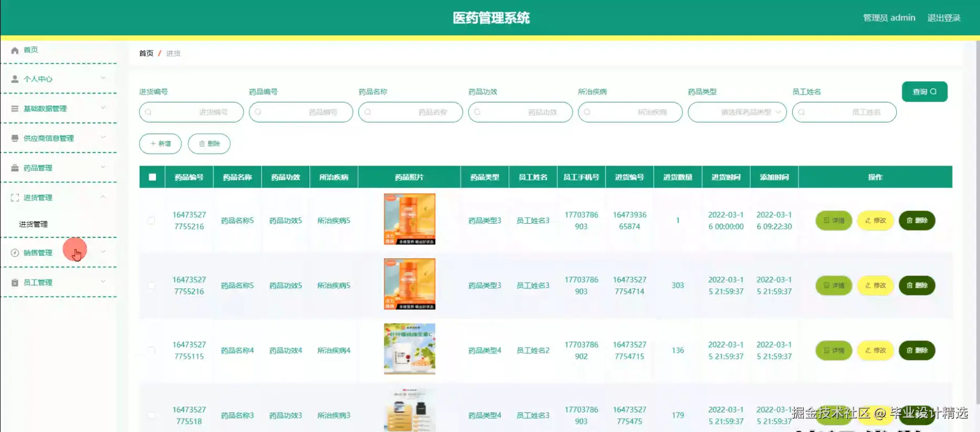The width and height of the screenshot is (980, 432).
Task: Click drug photo in the quantity 303 row
Action: pos(409,284)
